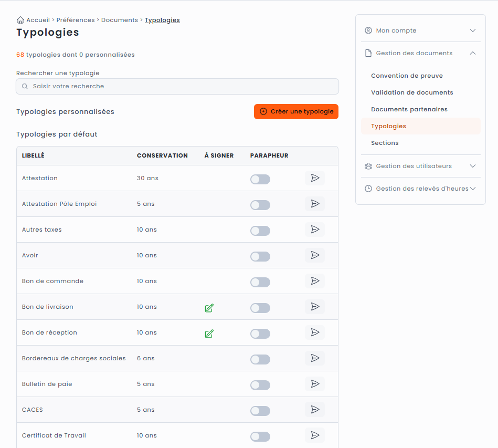498x448 pixels.
Task: Click the home icon in the breadcrumb
Action: coord(20,20)
